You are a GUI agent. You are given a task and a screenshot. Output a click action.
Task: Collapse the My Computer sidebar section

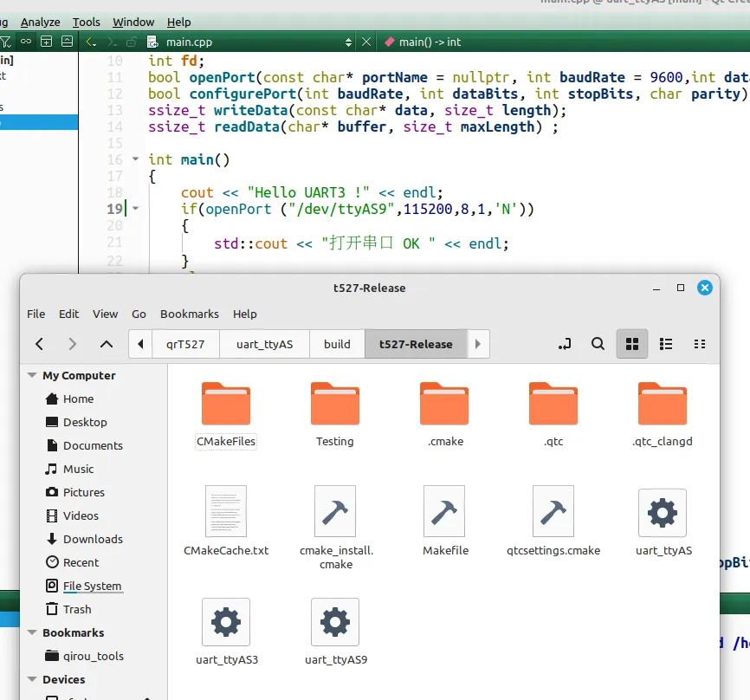[32, 375]
